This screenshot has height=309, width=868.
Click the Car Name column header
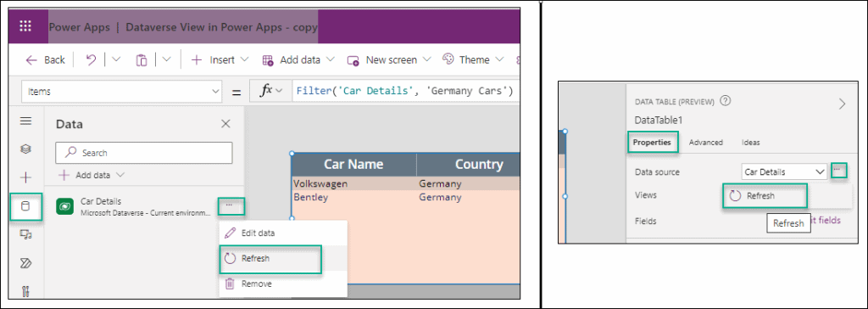(353, 164)
